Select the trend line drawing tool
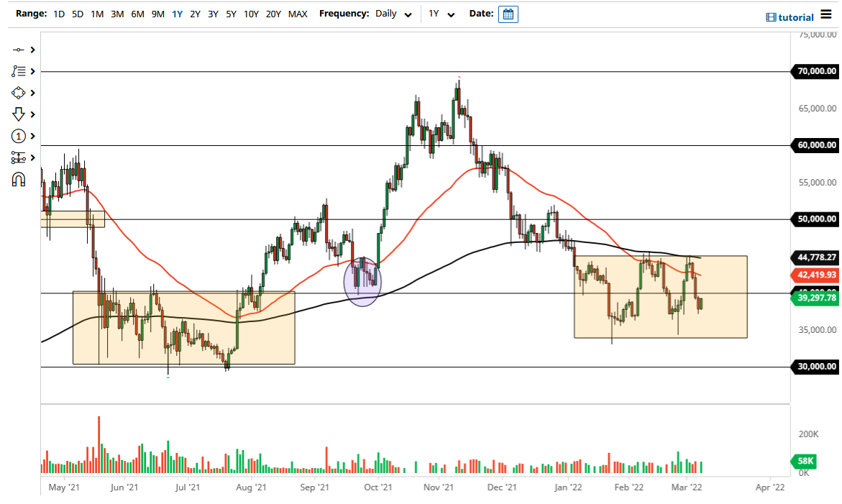This screenshot has width=842, height=504. point(18,50)
